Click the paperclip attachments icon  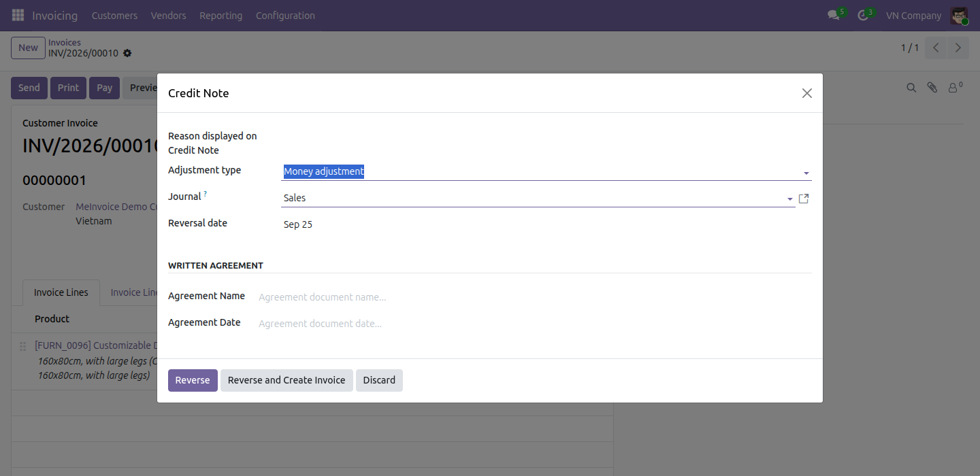932,88
